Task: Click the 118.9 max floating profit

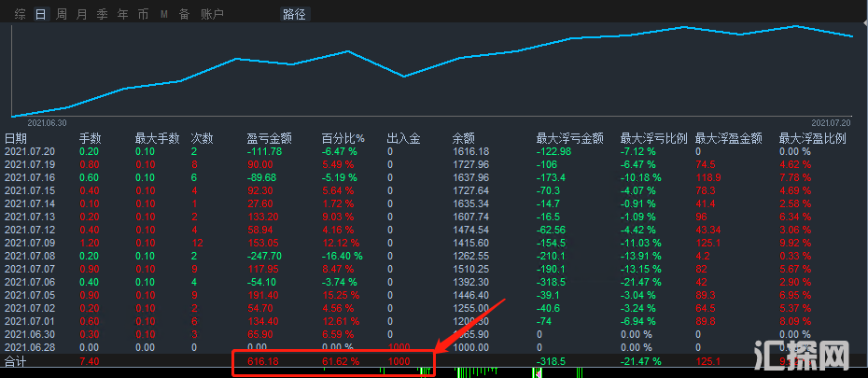Action: (x=708, y=177)
